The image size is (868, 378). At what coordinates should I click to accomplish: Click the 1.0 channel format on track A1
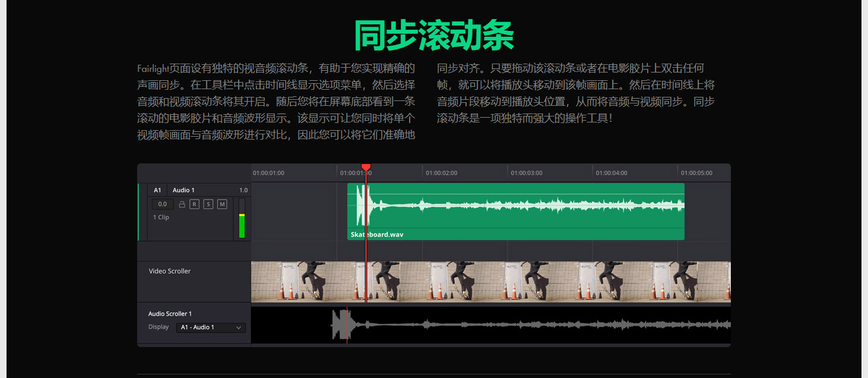coord(243,190)
